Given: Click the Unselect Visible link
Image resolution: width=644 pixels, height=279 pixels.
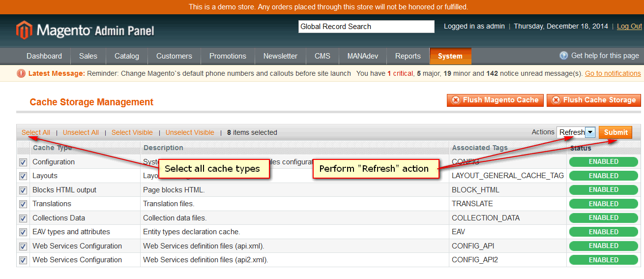Looking at the screenshot, I should tap(190, 132).
